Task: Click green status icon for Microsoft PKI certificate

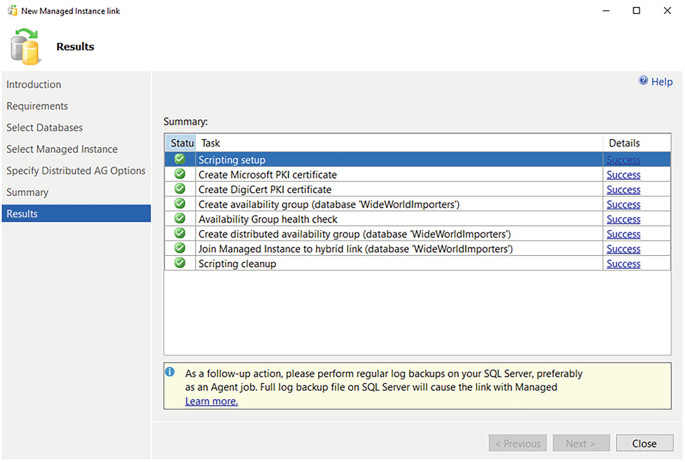Action: click(180, 174)
